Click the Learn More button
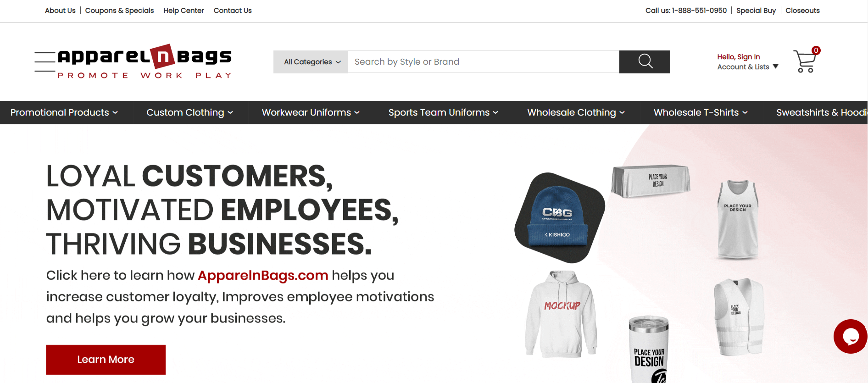 [106, 360]
